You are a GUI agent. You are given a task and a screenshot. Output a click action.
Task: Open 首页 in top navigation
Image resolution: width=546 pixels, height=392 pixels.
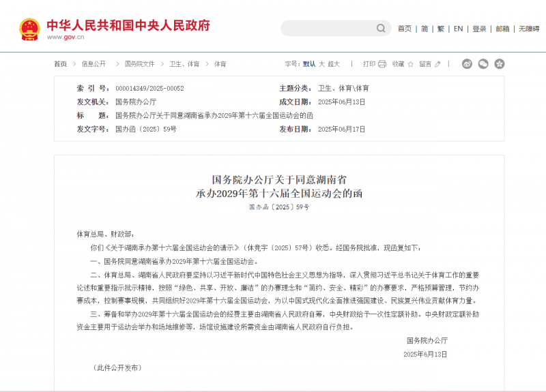tap(405, 29)
